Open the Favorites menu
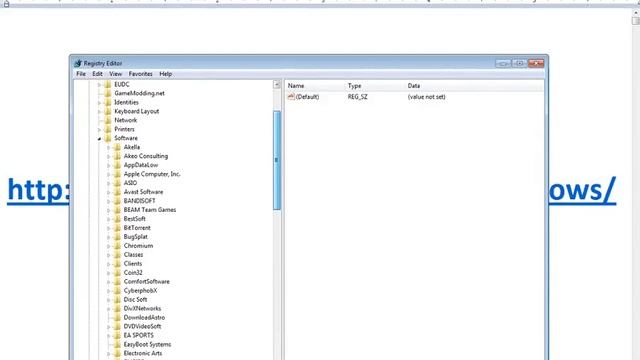The width and height of the screenshot is (640, 360). [x=140, y=74]
